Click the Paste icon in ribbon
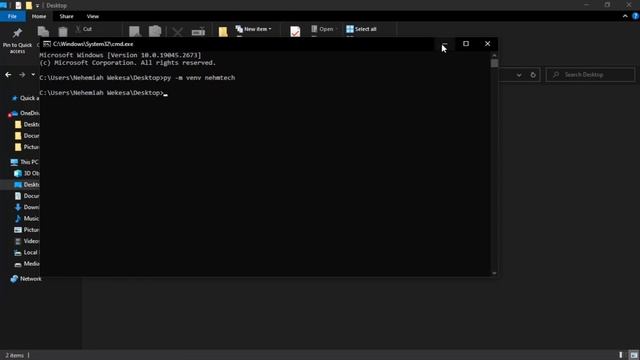Viewport: 640px width, 360px height. click(63, 31)
